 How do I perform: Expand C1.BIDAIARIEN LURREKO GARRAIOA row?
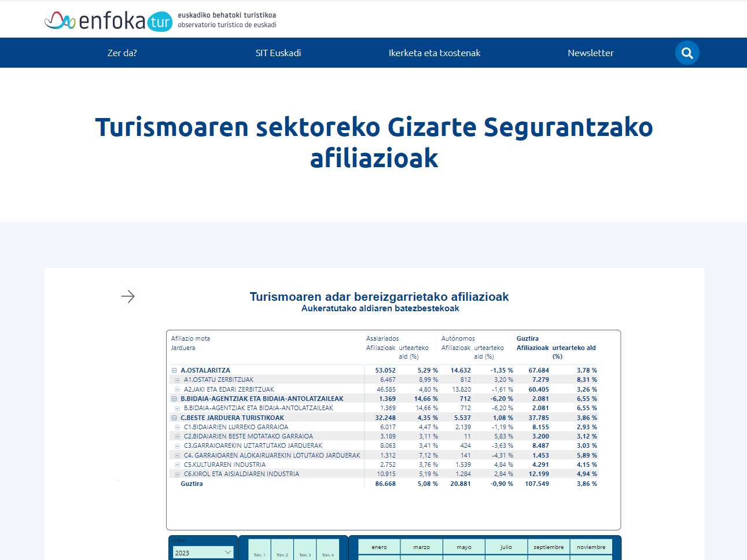(178, 427)
